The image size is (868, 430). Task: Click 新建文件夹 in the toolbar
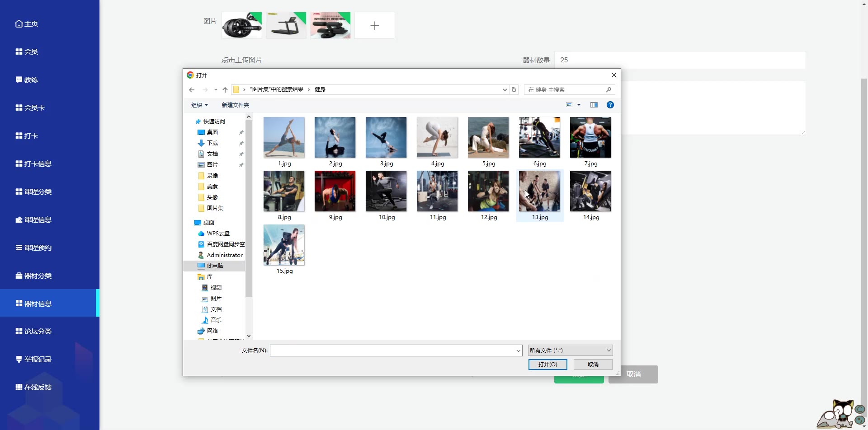tap(235, 105)
